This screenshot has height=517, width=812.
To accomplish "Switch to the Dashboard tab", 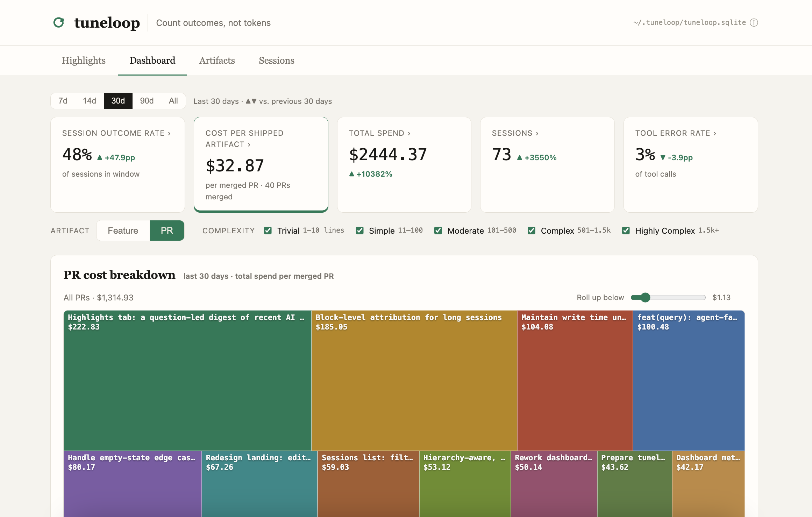I will point(152,61).
